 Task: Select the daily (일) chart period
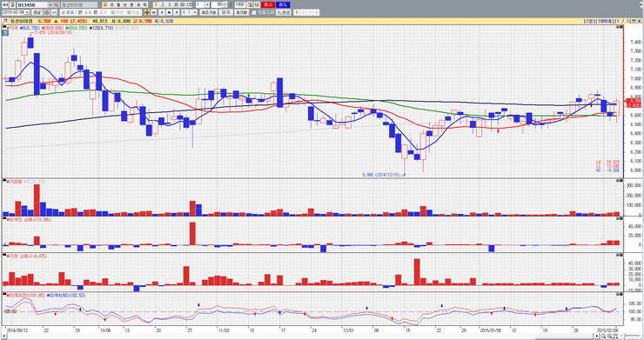105,4
